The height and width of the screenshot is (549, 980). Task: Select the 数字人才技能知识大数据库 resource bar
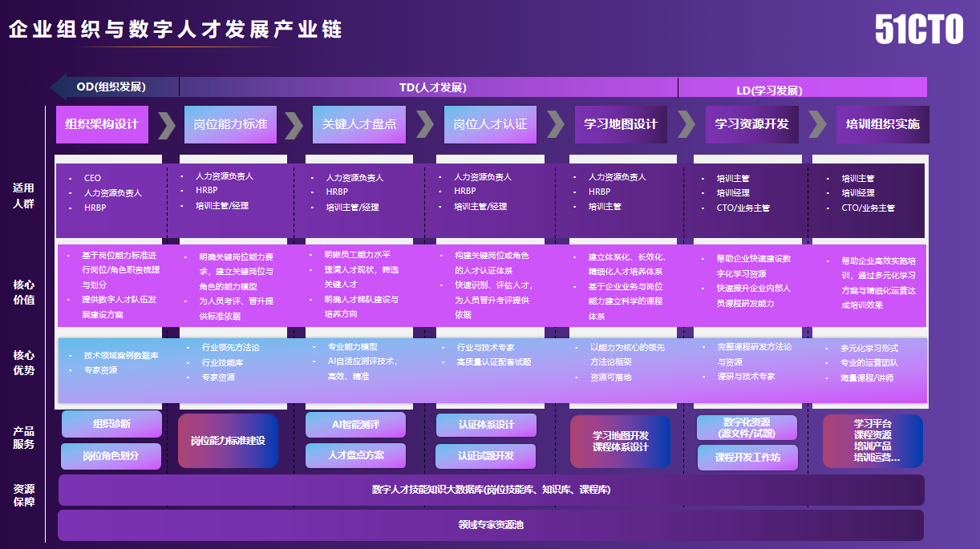click(491, 490)
